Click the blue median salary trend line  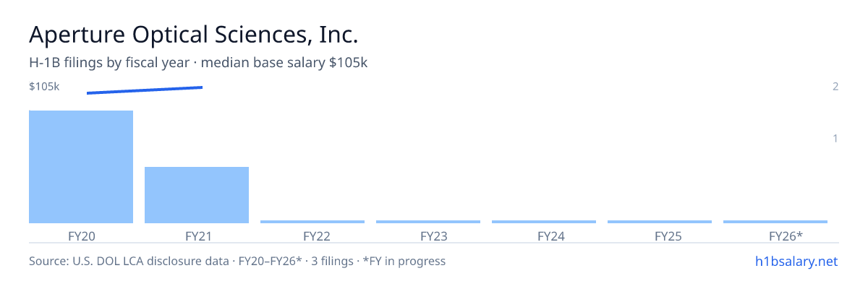pos(145,90)
